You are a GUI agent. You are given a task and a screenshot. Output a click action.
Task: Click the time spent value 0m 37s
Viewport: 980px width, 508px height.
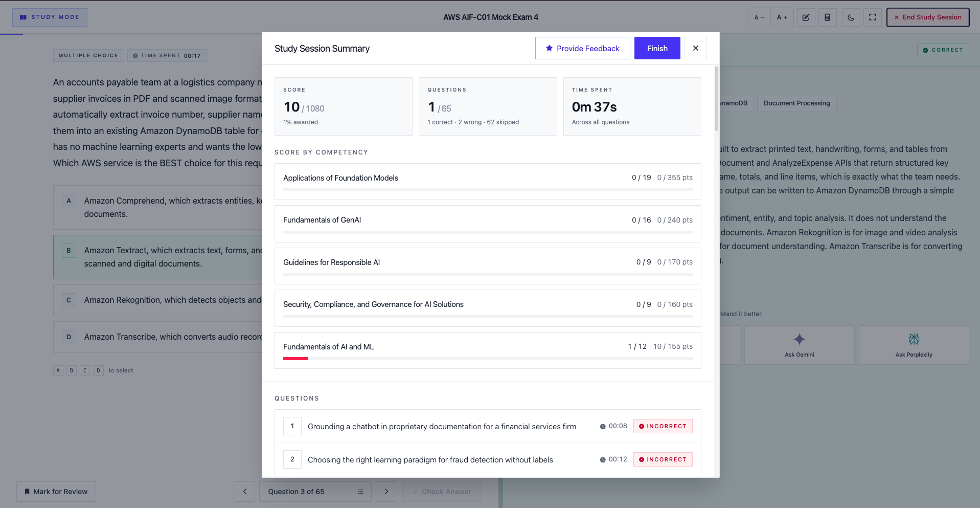594,107
